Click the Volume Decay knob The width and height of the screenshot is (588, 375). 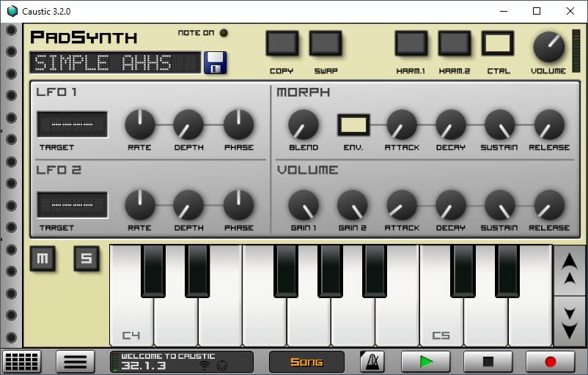pos(451,205)
